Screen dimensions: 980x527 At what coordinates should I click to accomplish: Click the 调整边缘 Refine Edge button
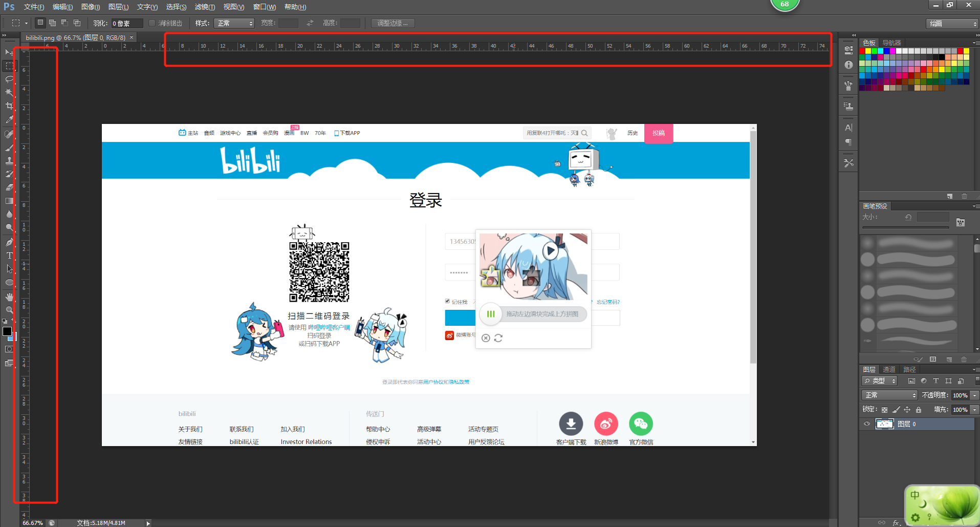[393, 23]
